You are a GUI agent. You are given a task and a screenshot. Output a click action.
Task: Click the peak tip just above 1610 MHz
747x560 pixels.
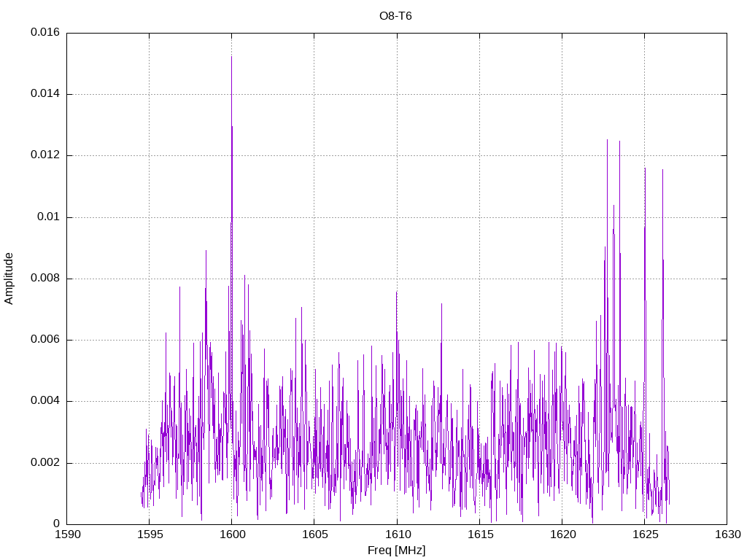tap(396, 292)
